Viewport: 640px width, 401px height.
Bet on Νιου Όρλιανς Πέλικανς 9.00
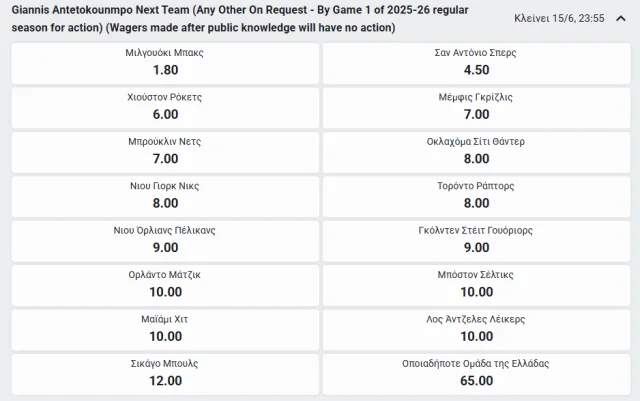(x=165, y=241)
